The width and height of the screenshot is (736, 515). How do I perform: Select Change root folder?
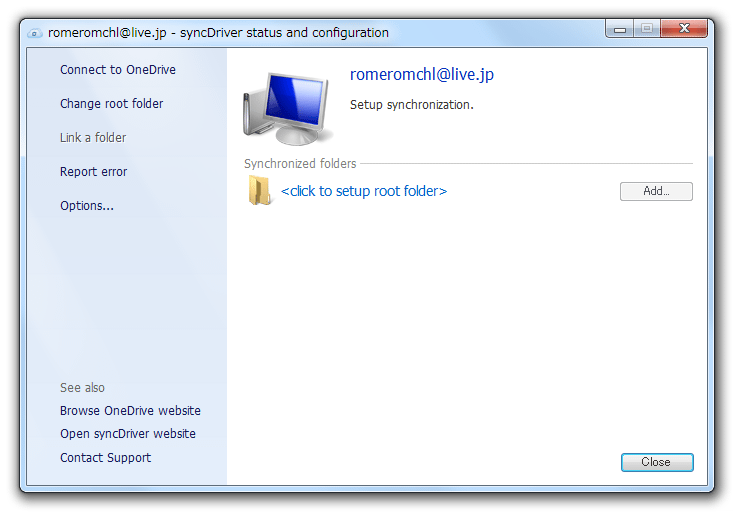(x=112, y=103)
